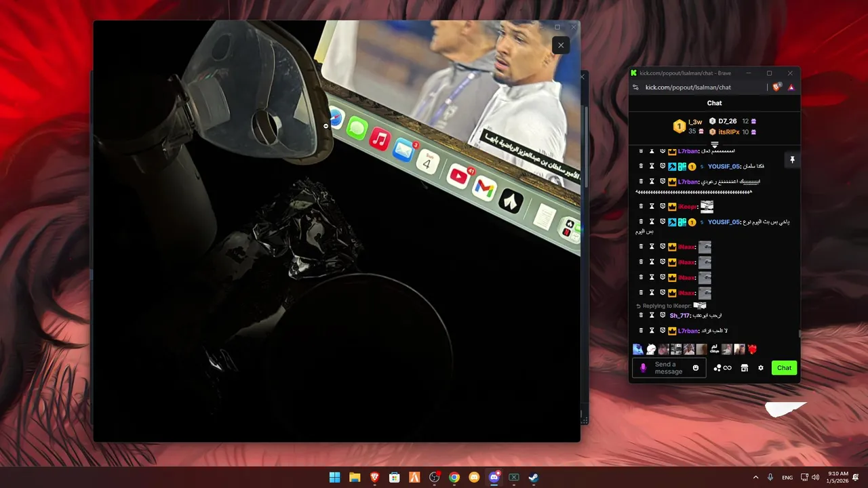
Task: Select top gifter l_3w
Action: click(x=695, y=122)
